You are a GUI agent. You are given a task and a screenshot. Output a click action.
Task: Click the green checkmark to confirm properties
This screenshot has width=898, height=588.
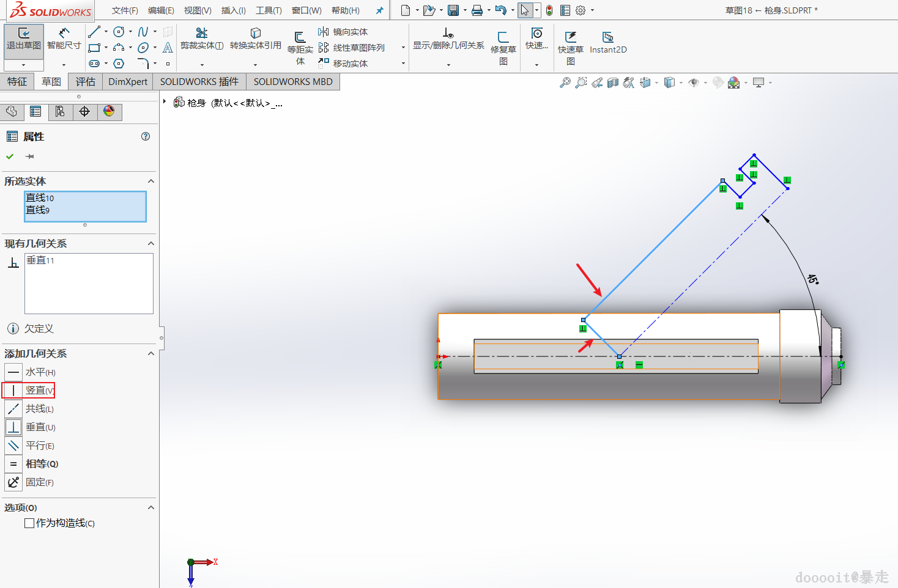(x=10, y=156)
